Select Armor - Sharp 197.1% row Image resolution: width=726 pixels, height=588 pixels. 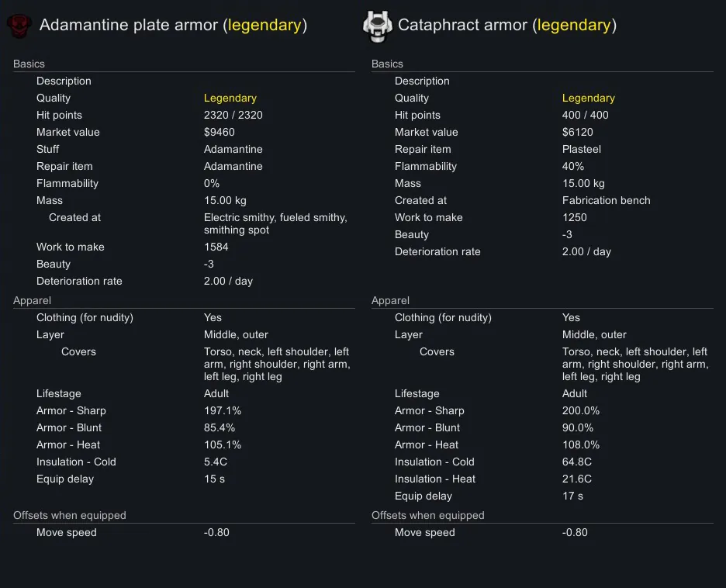click(184, 411)
